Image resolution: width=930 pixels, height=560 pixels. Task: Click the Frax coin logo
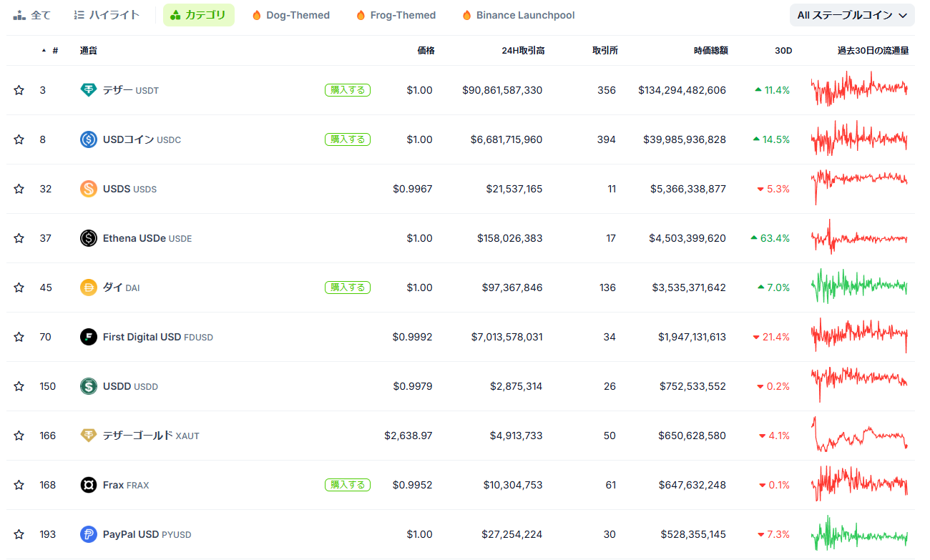89,485
